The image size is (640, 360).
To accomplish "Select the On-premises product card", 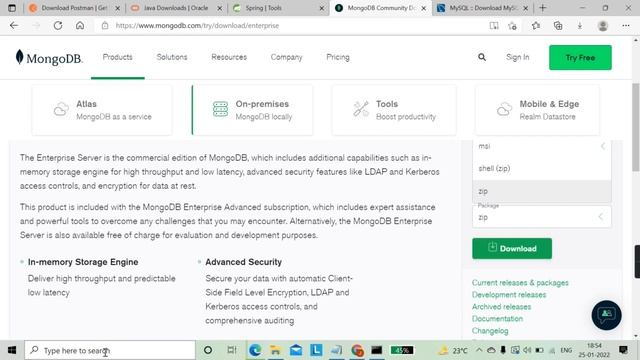I will pos(252,110).
